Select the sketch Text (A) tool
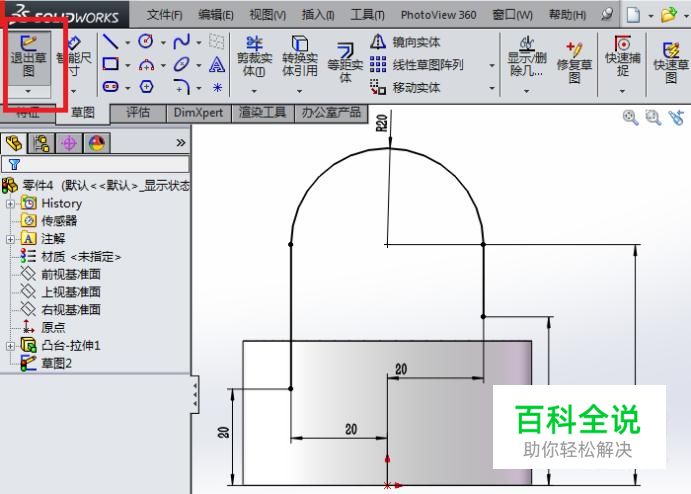This screenshot has width=691, height=494. (217, 65)
